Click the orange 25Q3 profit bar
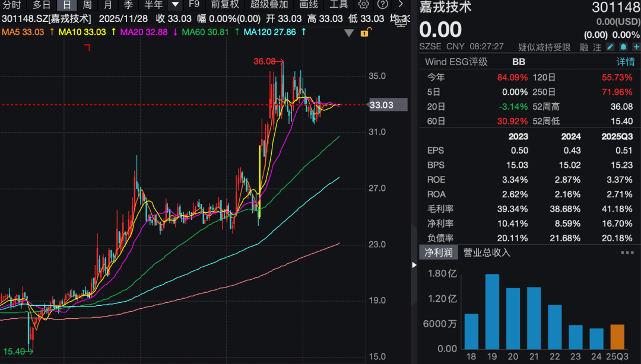 tap(617, 336)
